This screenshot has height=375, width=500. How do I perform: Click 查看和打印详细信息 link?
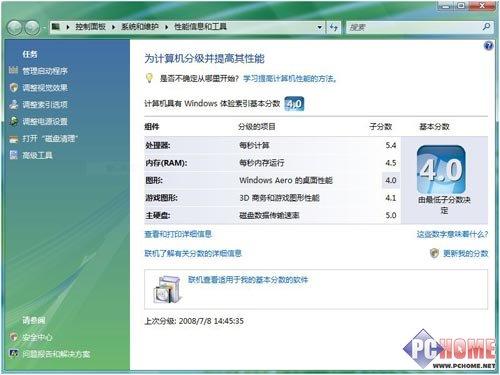(x=178, y=234)
